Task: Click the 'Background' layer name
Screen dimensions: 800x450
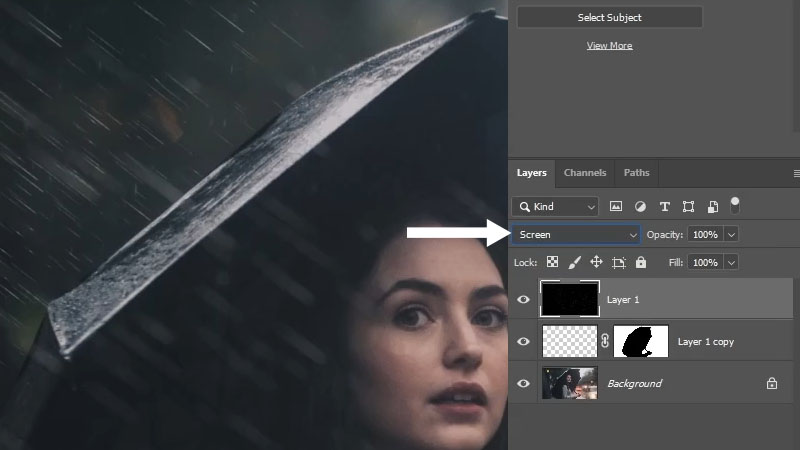Action: tap(634, 383)
